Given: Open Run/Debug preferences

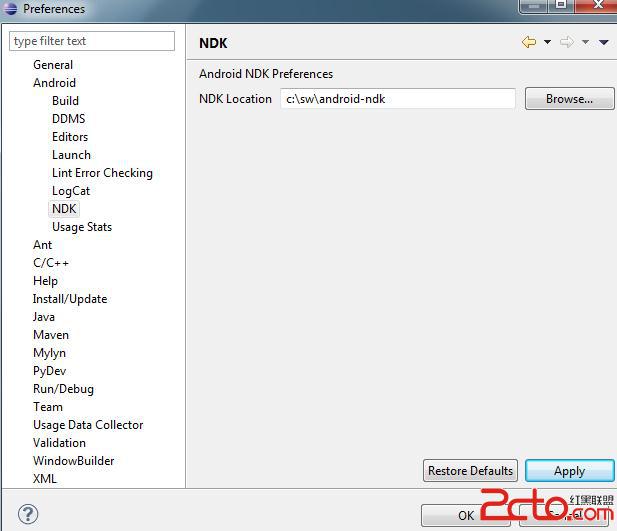Looking at the screenshot, I should (63, 389).
